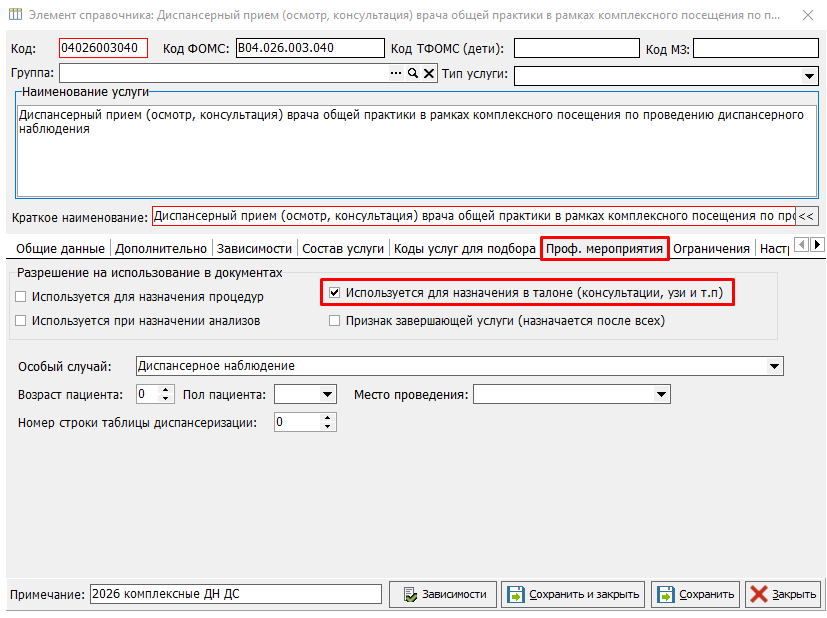Select the Коды услуг для подбора tab
This screenshot has width=827, height=618.
coord(465,249)
